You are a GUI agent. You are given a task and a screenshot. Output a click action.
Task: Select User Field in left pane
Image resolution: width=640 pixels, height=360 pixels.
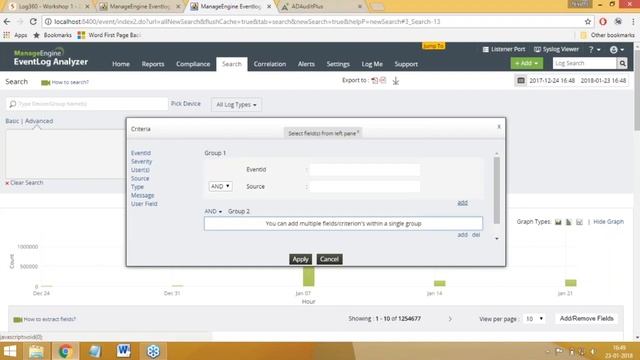(x=144, y=204)
